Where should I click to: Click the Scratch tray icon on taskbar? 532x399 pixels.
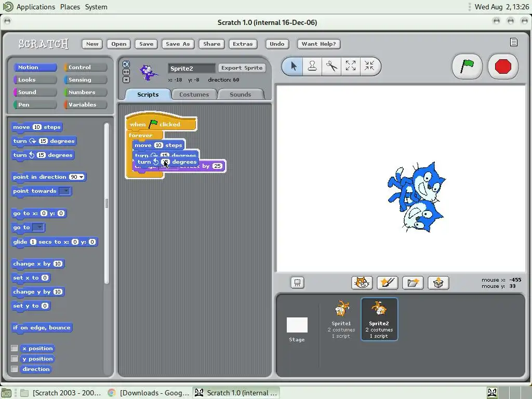pos(492,393)
